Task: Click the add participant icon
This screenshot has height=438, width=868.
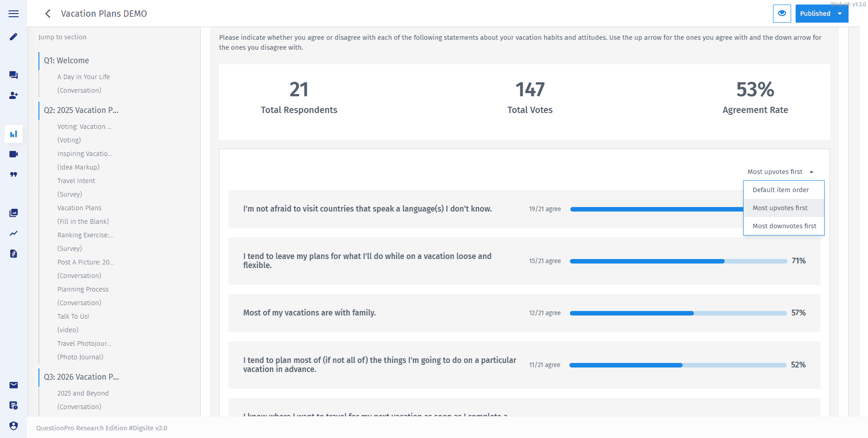Action: pos(14,96)
